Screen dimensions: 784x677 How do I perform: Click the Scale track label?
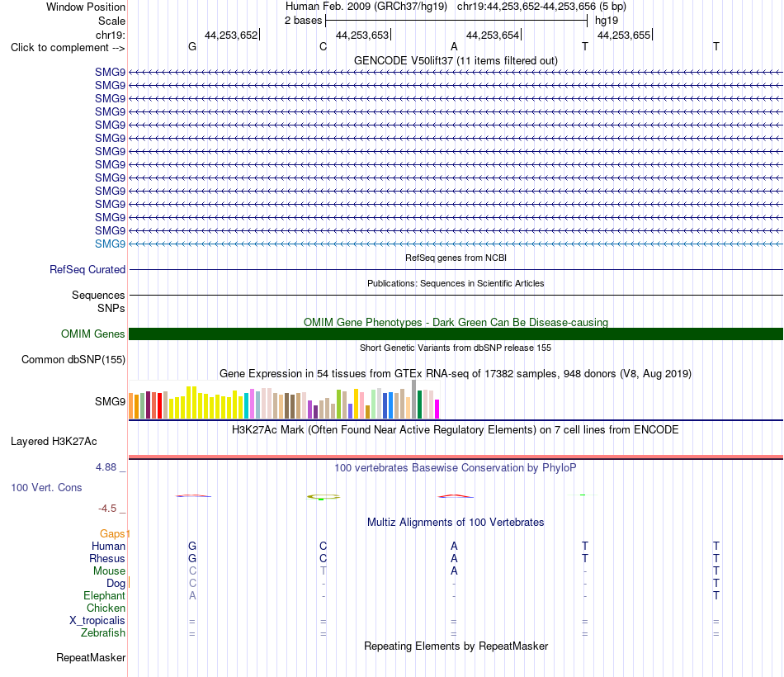[x=111, y=21]
